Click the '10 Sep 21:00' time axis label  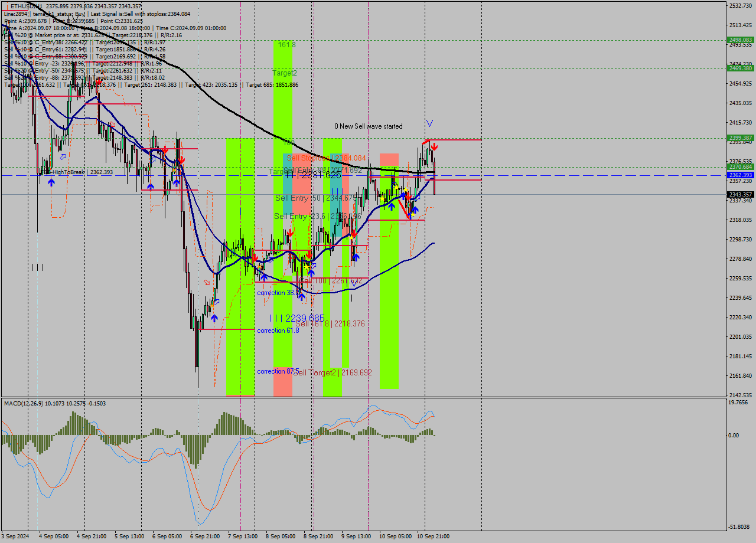click(x=433, y=537)
